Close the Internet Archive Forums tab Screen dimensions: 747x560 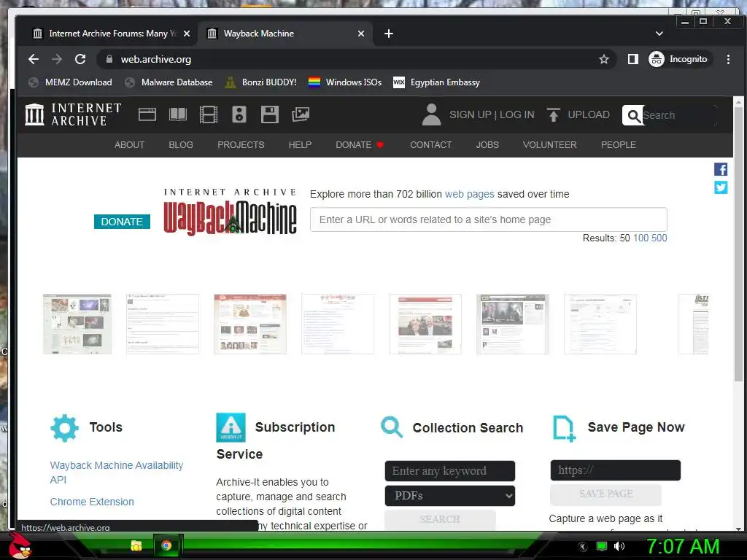(x=187, y=34)
